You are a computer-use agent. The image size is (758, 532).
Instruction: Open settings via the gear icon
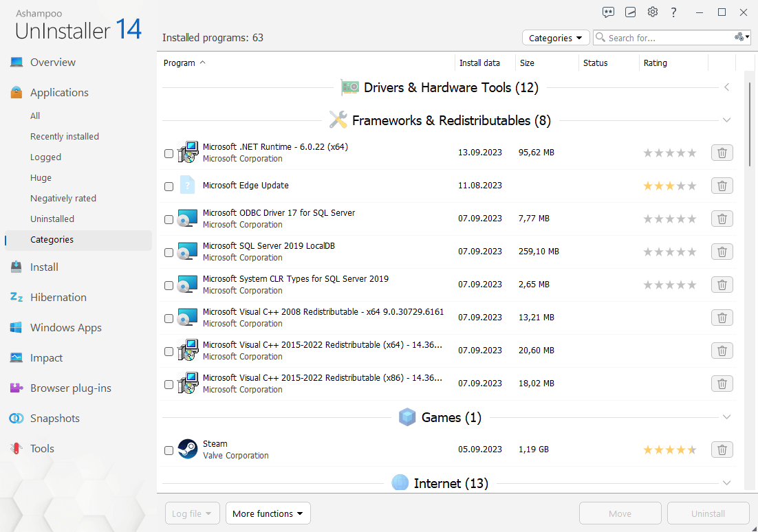[x=652, y=12]
